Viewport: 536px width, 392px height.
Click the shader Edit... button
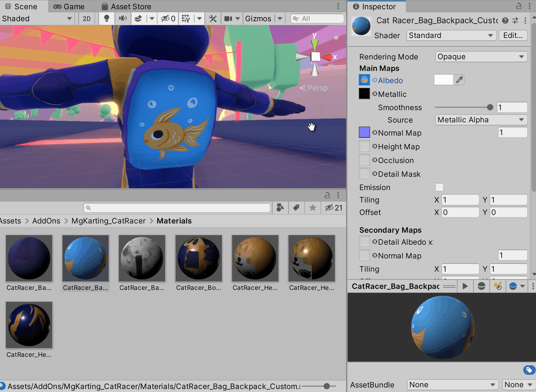[513, 35]
